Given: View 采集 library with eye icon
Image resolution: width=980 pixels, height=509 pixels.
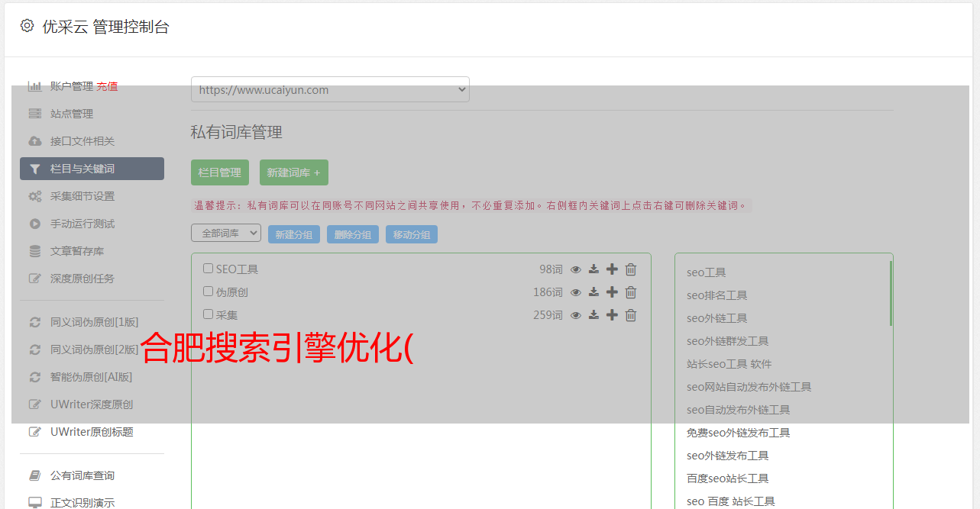Looking at the screenshot, I should [x=576, y=315].
